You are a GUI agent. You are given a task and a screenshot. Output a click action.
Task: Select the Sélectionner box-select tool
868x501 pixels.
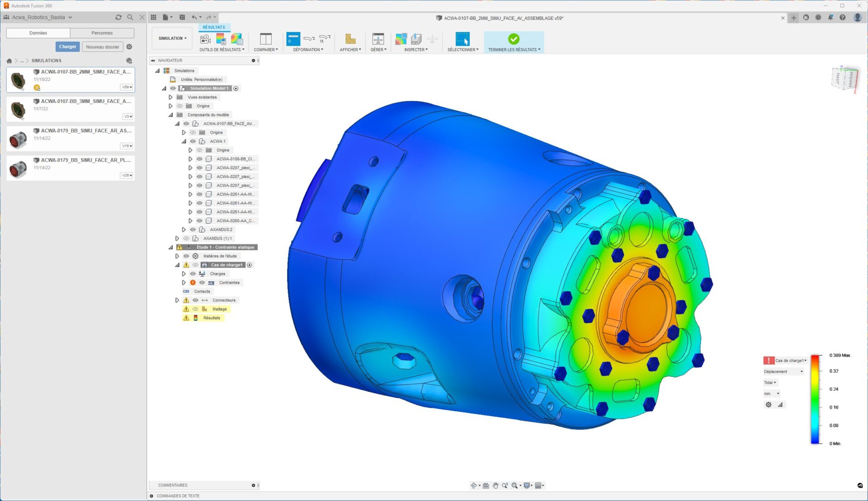(462, 40)
